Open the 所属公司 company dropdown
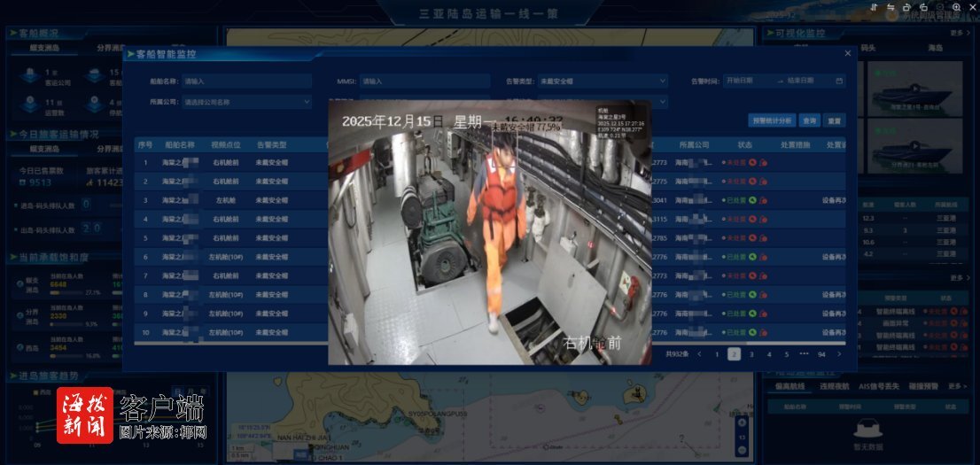The image size is (980, 465). pyautogui.click(x=246, y=102)
